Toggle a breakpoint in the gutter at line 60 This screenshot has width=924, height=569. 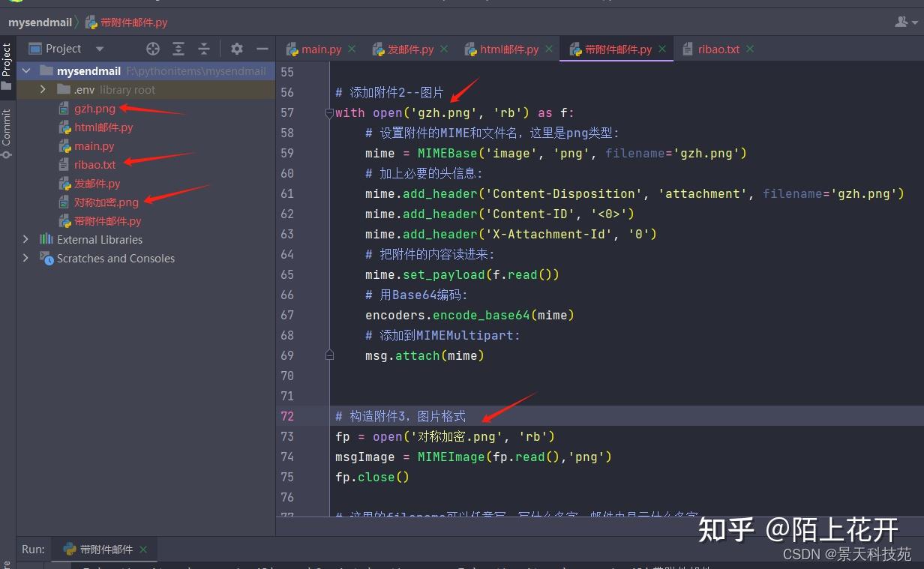[315, 173]
